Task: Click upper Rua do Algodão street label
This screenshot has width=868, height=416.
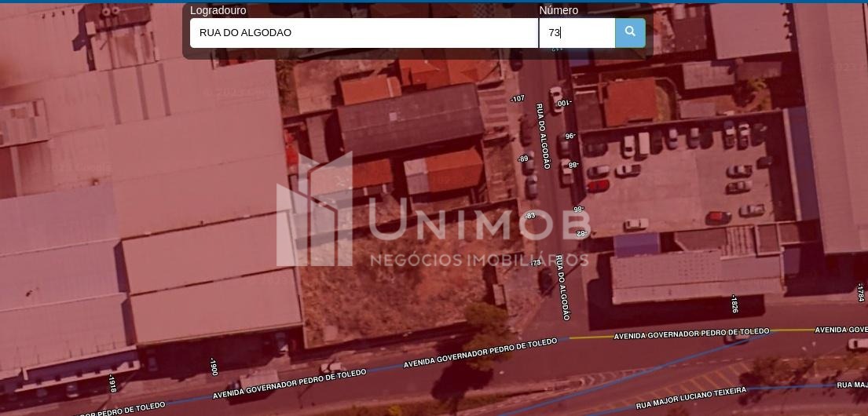Action: point(543,136)
